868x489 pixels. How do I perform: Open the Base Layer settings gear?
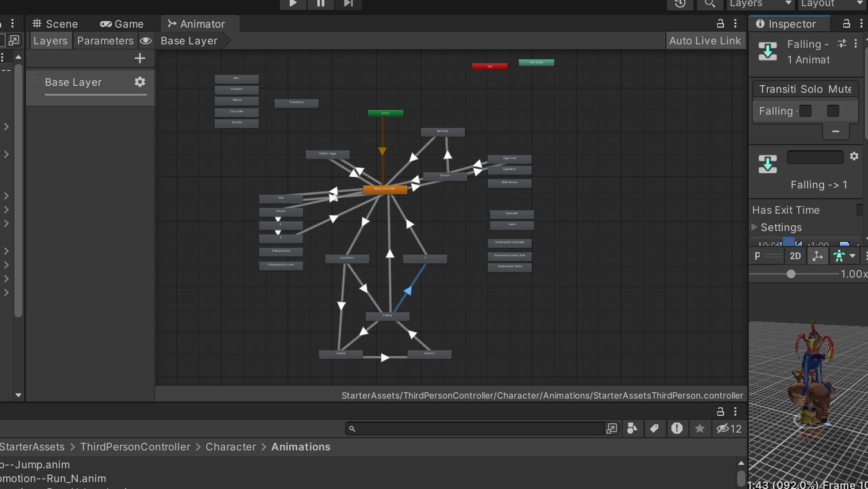pyautogui.click(x=140, y=82)
